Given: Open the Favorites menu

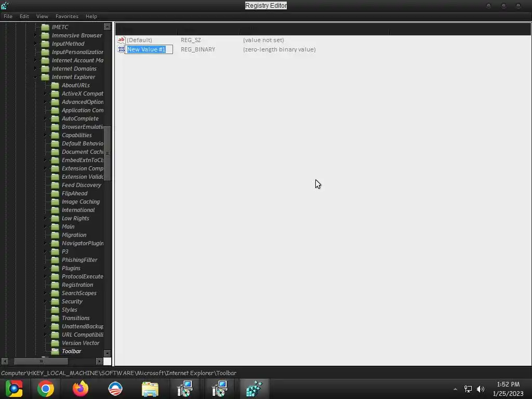Looking at the screenshot, I should click(67, 16).
